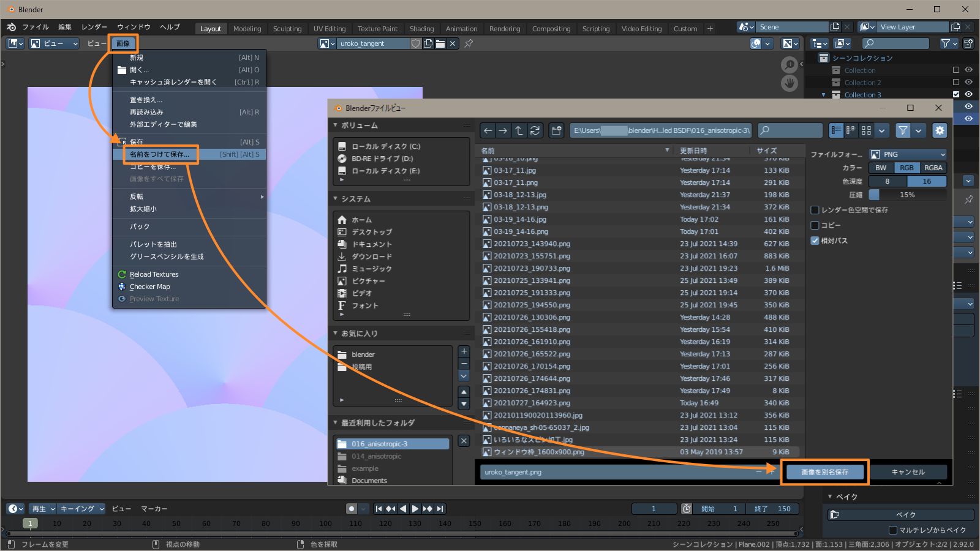980x551 pixels.
Task: Set color depth to 8 bit
Action: pyautogui.click(x=888, y=181)
